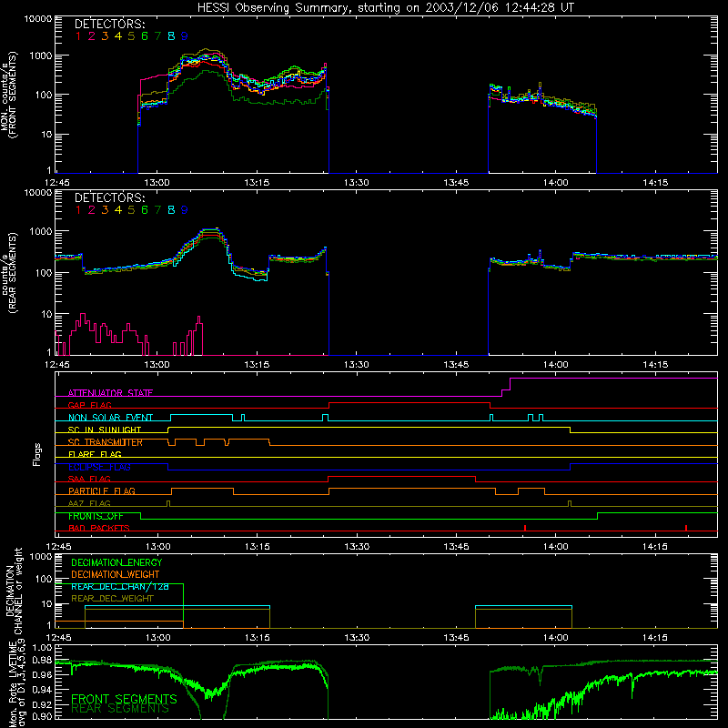The width and height of the screenshot is (728, 728).
Task: Select cyan detector 8 in front segments legend
Action: point(171,35)
